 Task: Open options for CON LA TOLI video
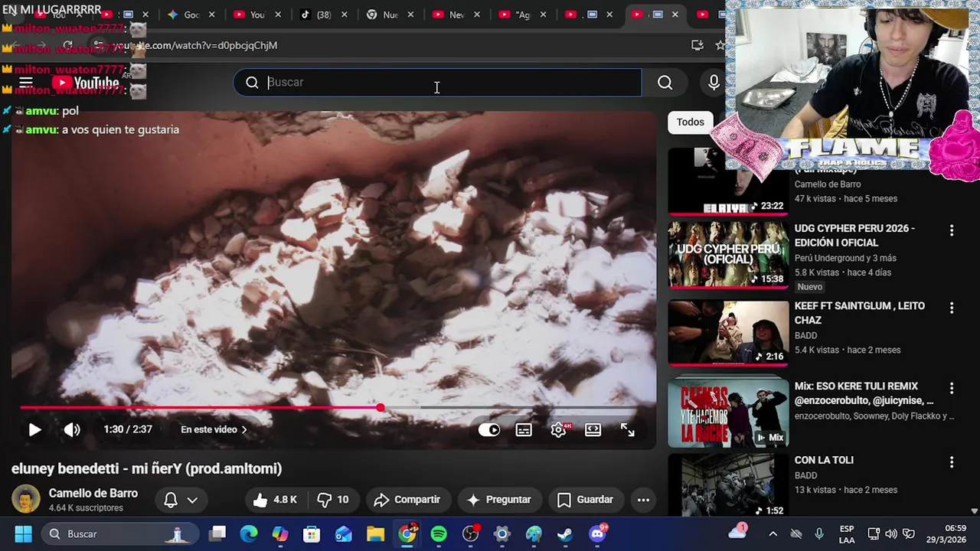(952, 462)
